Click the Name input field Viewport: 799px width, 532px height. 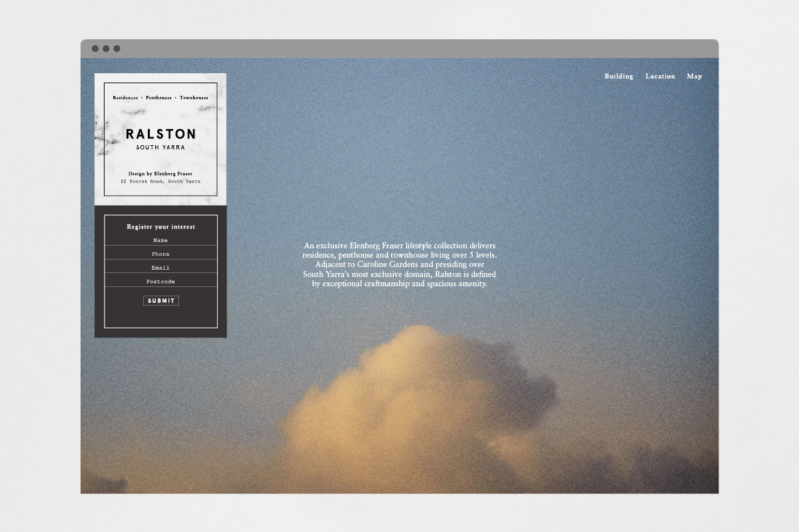[x=160, y=240]
